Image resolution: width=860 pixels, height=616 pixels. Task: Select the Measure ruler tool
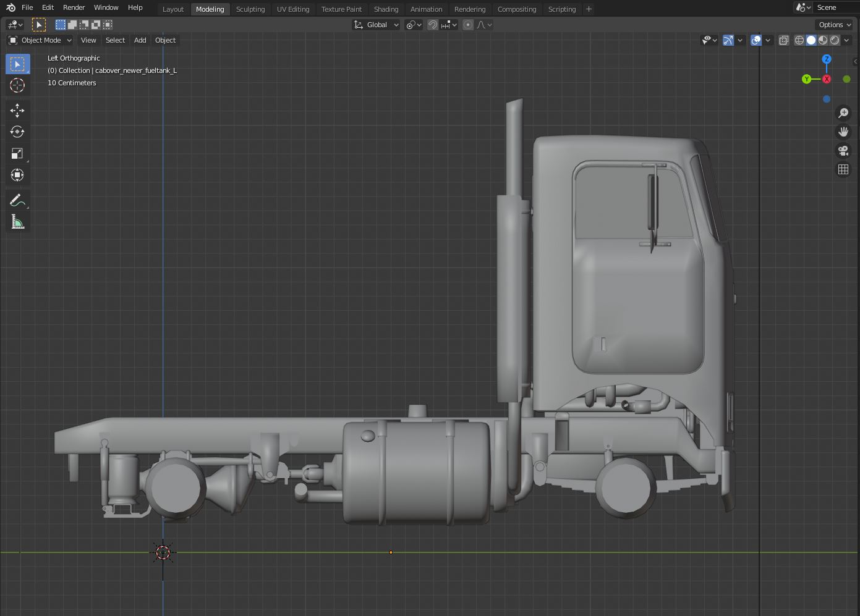tap(17, 222)
